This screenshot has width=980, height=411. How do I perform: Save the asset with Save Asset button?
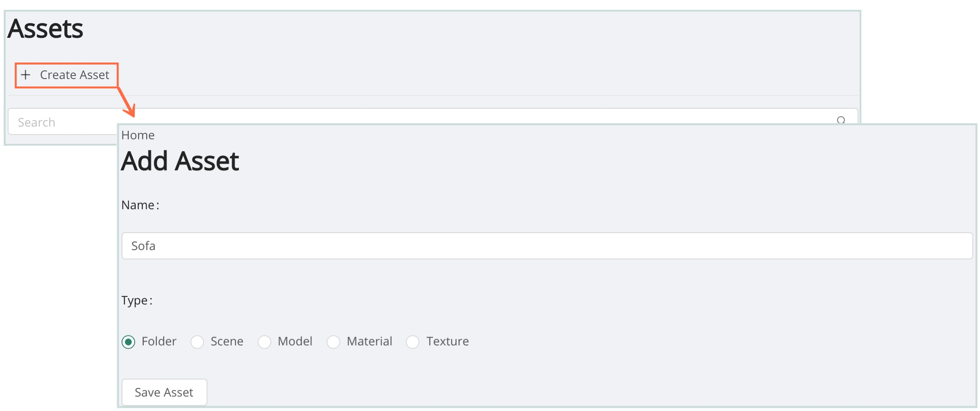(164, 392)
